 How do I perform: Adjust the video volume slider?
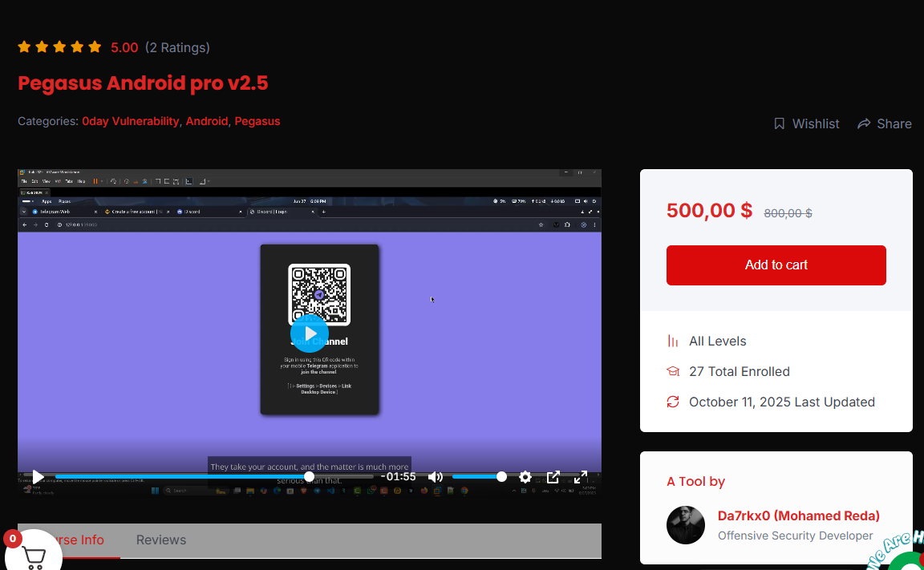(477, 476)
